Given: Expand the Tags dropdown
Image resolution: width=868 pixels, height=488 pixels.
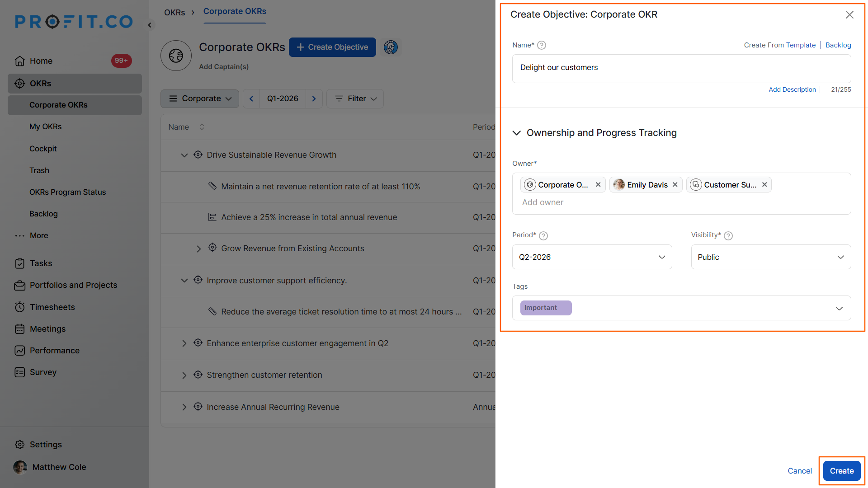Looking at the screenshot, I should [839, 308].
